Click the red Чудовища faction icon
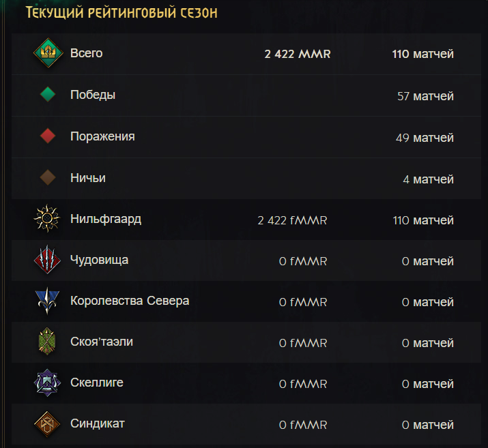Image resolution: width=488 pixels, height=448 pixels. coord(48,260)
